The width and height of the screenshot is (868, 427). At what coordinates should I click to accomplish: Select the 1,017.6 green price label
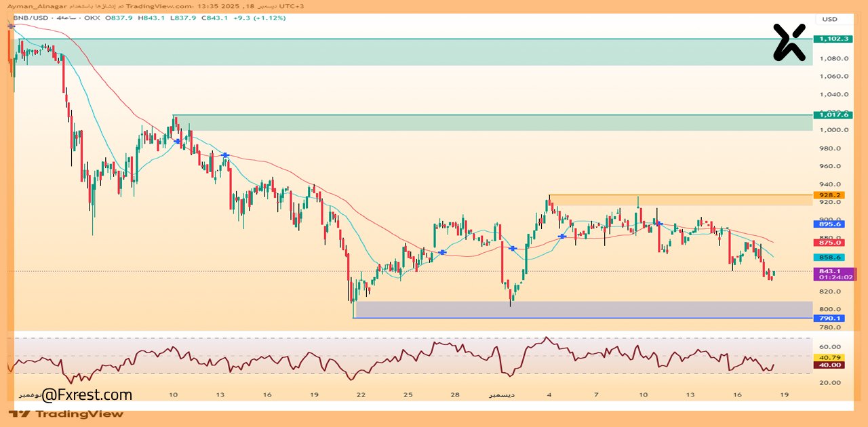pos(833,115)
